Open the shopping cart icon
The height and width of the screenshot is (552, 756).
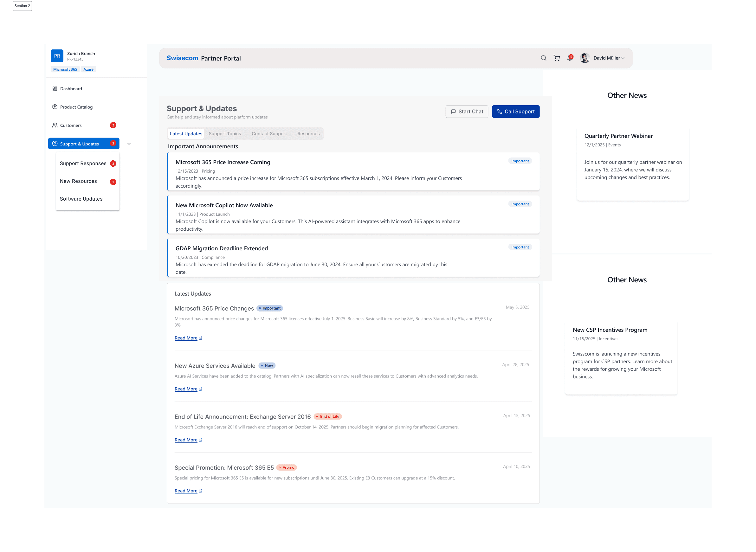[x=557, y=58]
